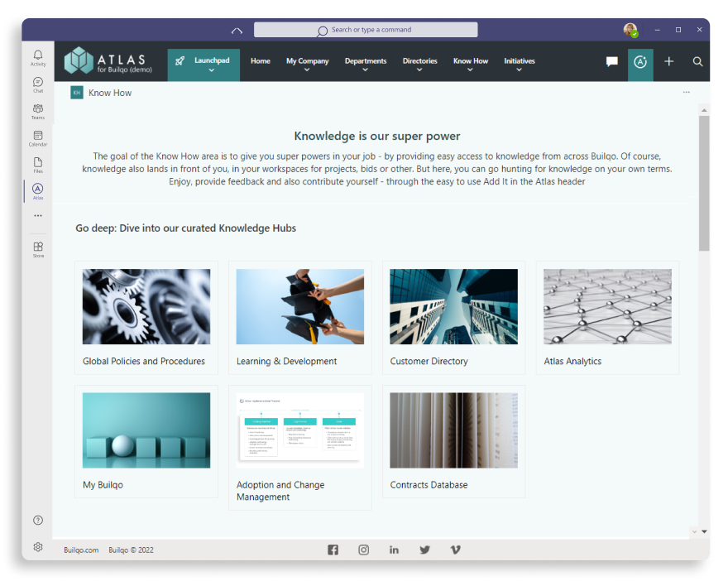The height and width of the screenshot is (581, 728).
Task: Expand the Initiatives dropdown
Action: 520,65
